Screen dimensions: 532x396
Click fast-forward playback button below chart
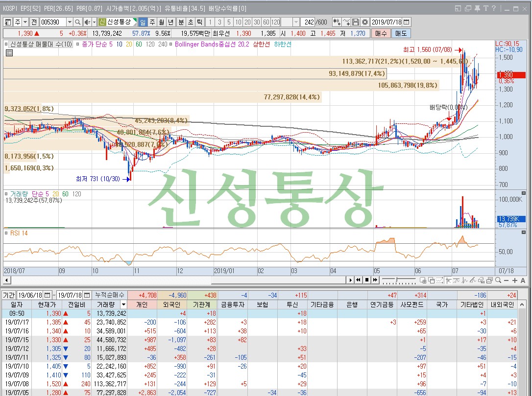tap(375, 280)
